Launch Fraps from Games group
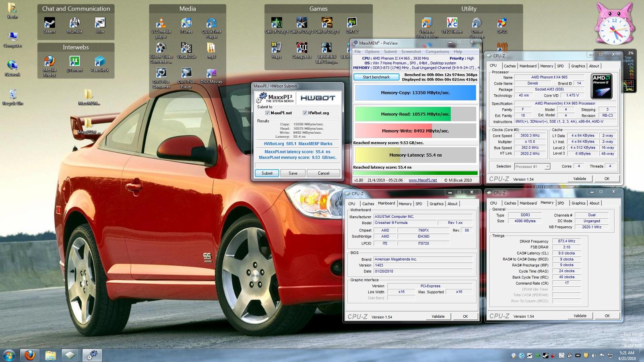 point(277,51)
